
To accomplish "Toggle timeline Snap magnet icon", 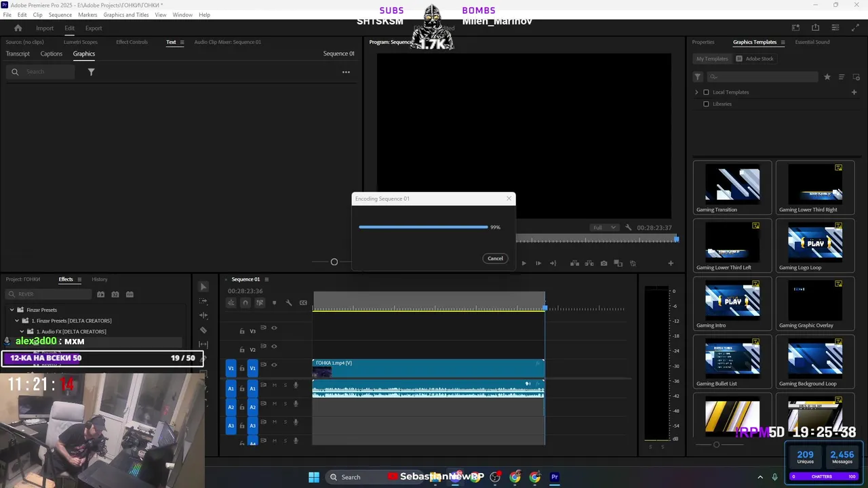I will [x=245, y=303].
